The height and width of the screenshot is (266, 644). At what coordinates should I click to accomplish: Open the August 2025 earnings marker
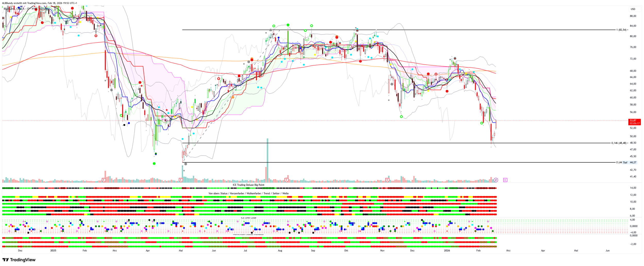286,180
